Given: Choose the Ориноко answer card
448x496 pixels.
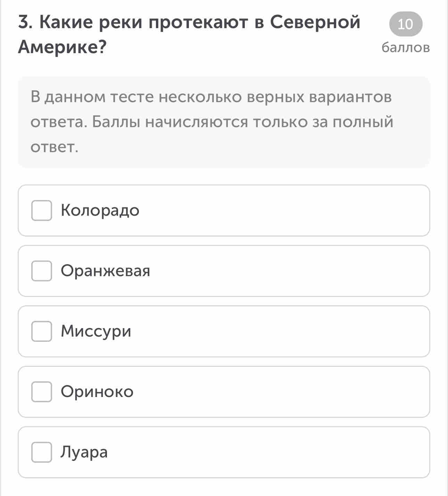Looking at the screenshot, I should 224,392.
